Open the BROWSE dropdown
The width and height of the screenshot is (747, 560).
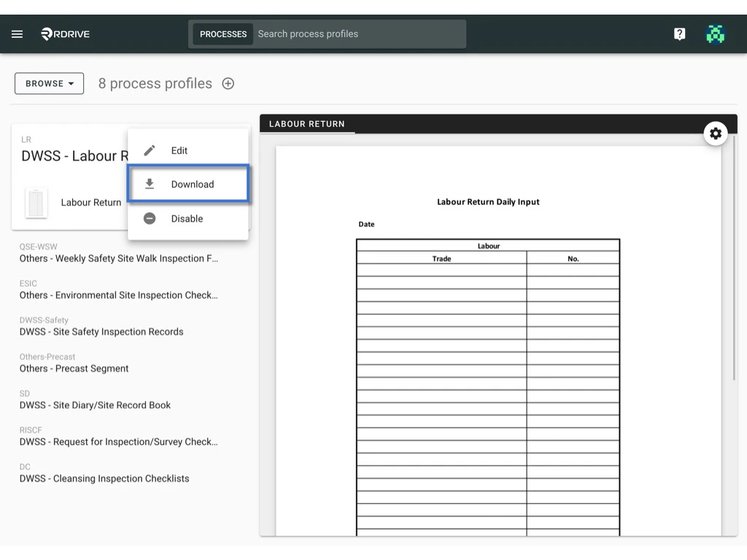point(49,83)
